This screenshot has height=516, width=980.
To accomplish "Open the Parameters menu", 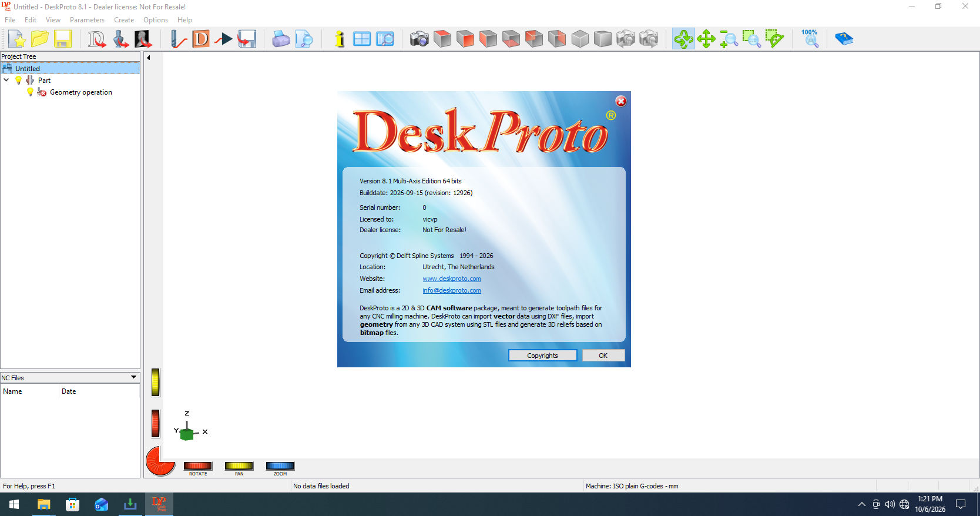I will 87,20.
